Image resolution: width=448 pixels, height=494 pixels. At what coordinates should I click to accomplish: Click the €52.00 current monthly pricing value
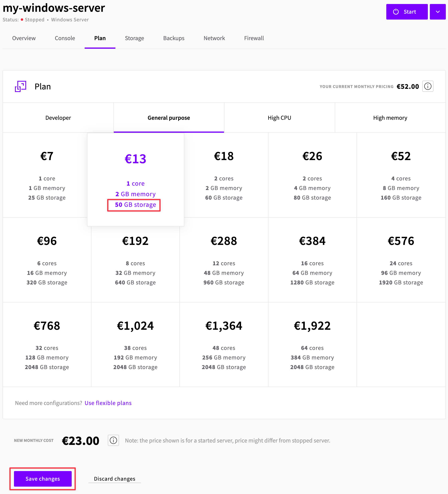click(x=407, y=86)
